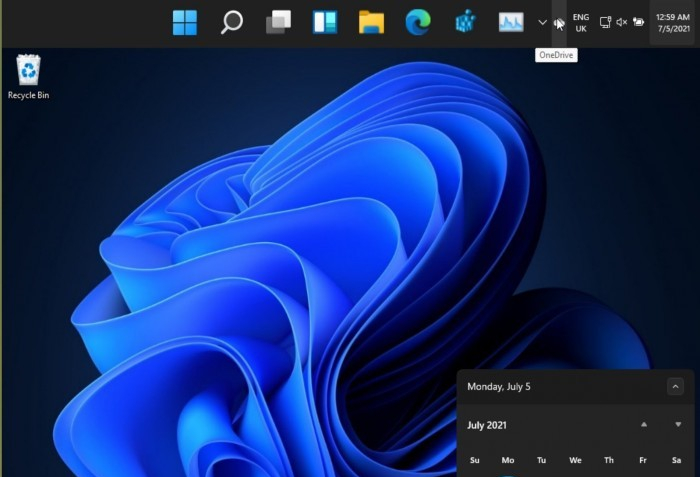Viewport: 700px width, 477px height.
Task: Collapse the calendar with the chevron button
Action: tap(675, 386)
